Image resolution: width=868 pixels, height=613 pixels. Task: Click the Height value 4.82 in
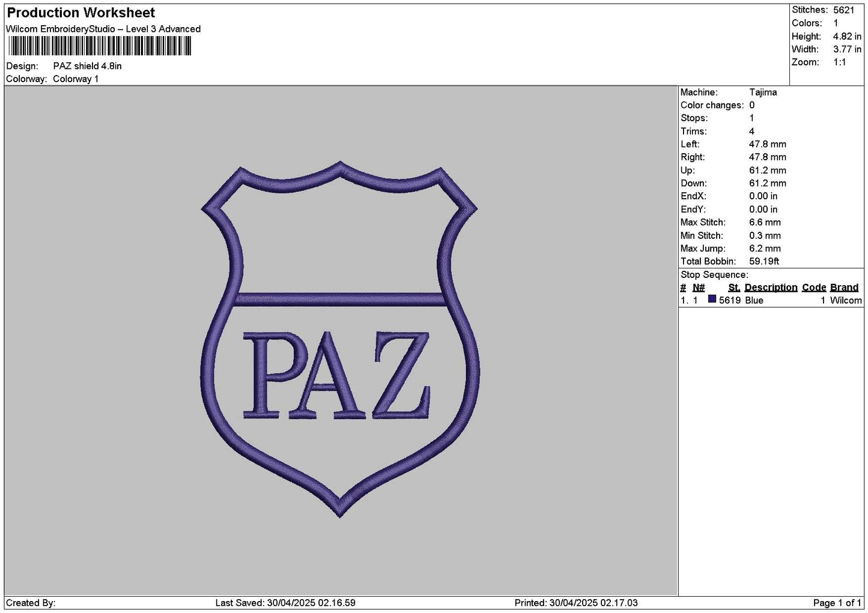847,36
